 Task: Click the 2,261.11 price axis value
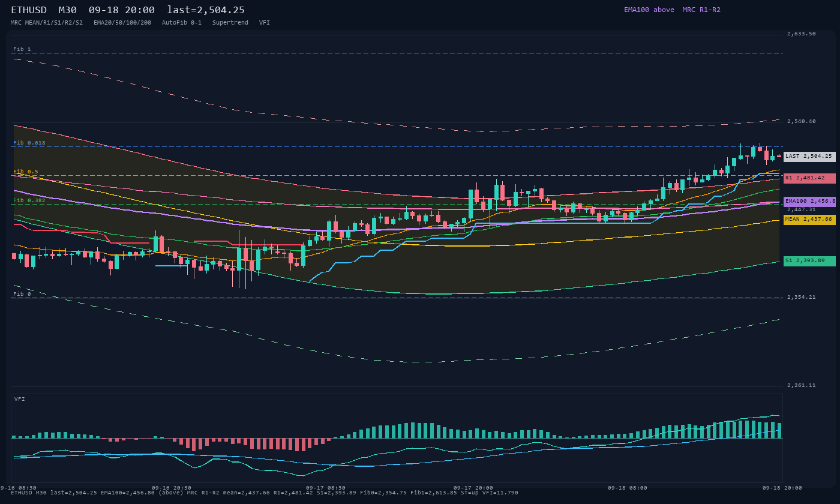(x=802, y=385)
